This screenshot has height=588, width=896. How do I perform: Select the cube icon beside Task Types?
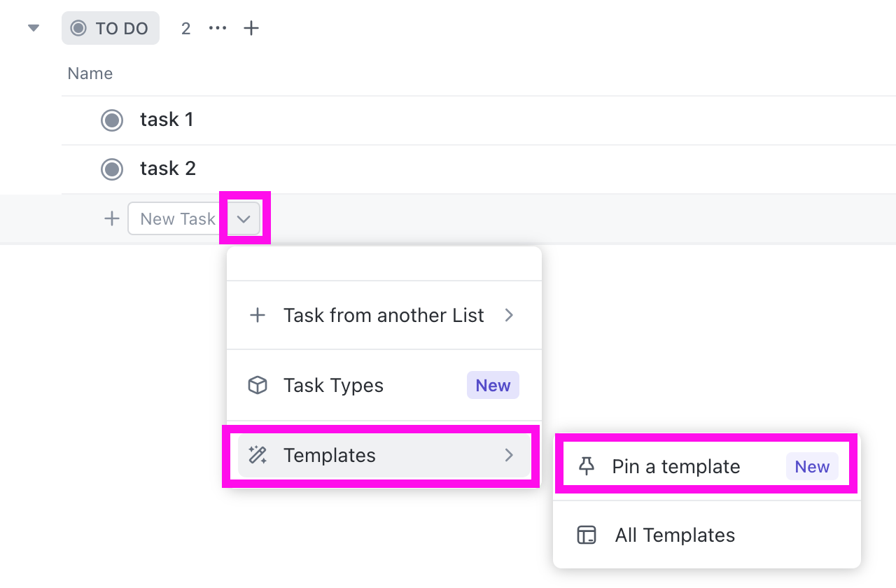[x=258, y=385]
